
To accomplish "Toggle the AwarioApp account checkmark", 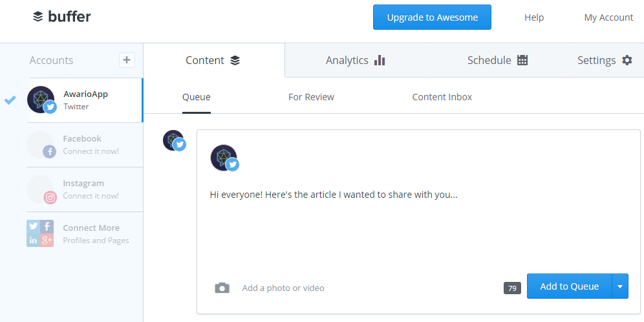I will click(x=10, y=100).
